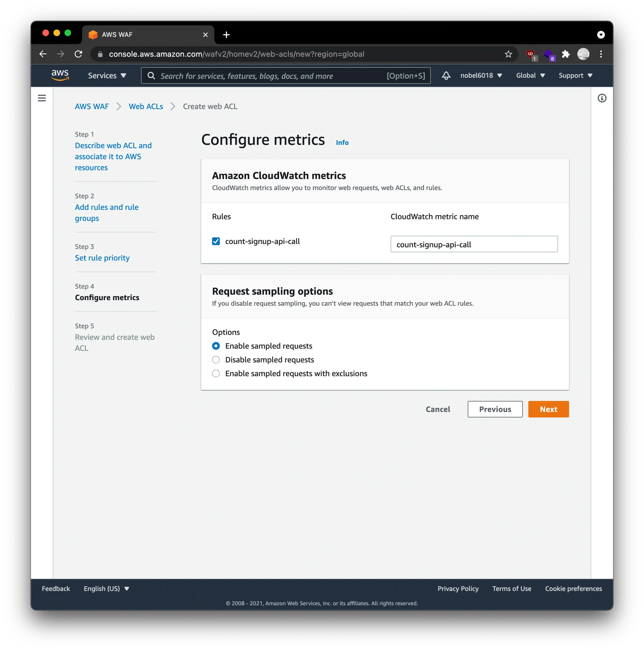Screen dimensions: 644x651
Task: Open the hamburger side navigation menu
Action: point(42,98)
